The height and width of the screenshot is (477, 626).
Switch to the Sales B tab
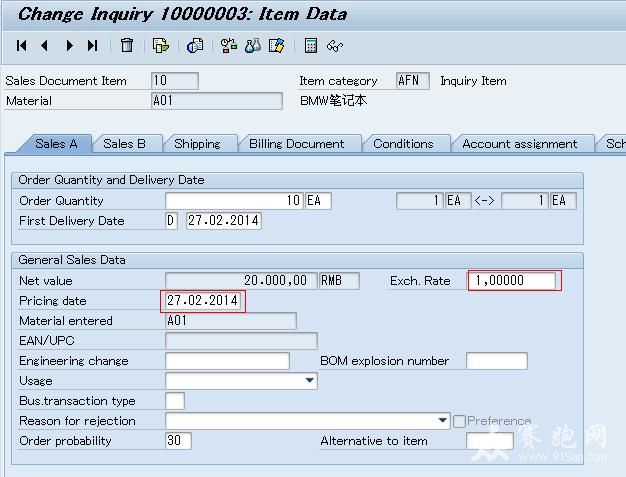pos(124,144)
